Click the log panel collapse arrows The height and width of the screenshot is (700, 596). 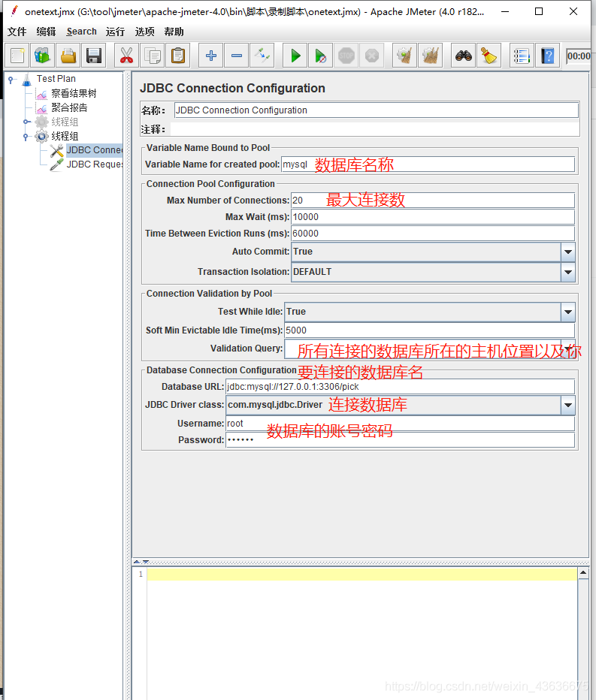pos(141,562)
